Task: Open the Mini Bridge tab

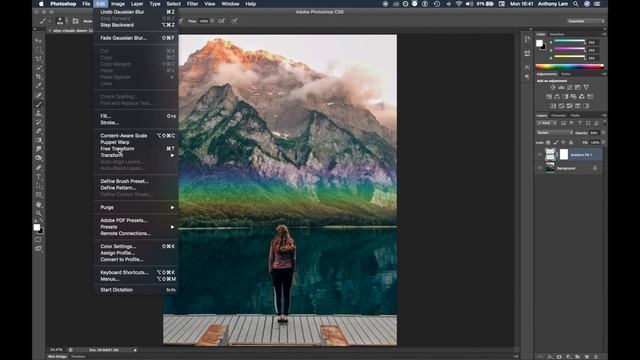Action: pos(58,356)
